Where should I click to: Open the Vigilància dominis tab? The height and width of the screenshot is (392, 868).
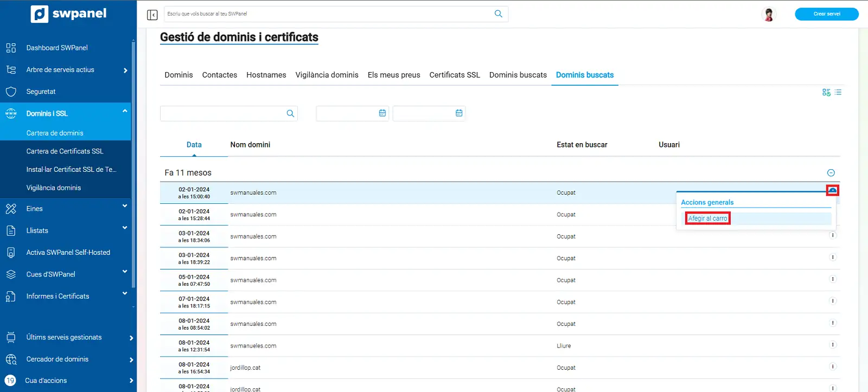(x=327, y=75)
